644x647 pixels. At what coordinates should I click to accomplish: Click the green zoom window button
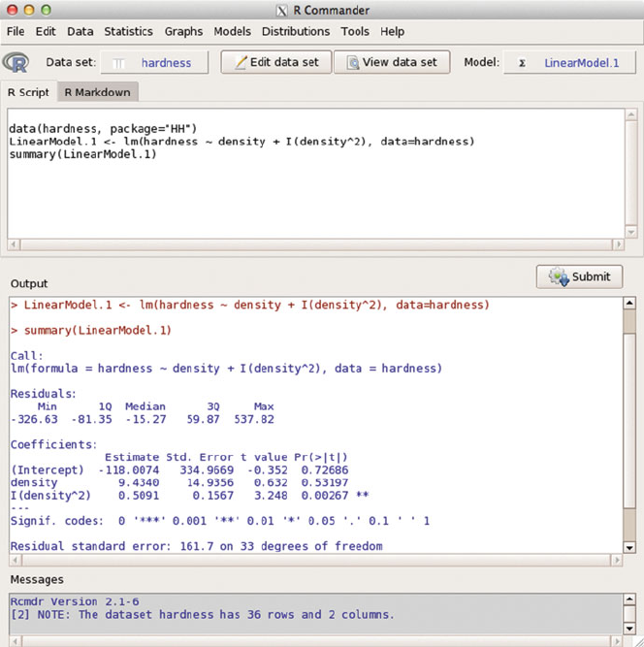[x=47, y=10]
